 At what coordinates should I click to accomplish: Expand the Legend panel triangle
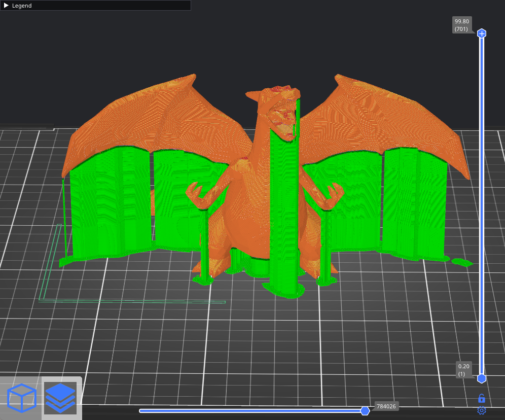[x=6, y=6]
